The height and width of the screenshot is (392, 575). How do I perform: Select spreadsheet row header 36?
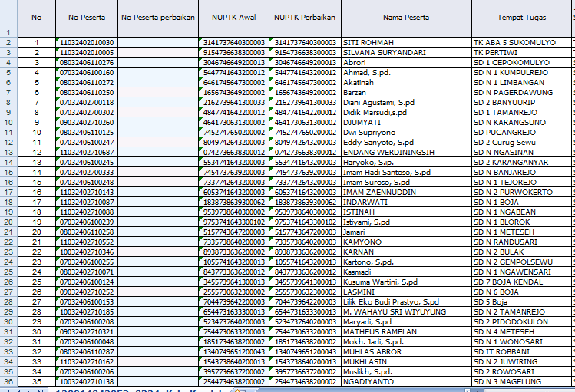tap(8, 382)
